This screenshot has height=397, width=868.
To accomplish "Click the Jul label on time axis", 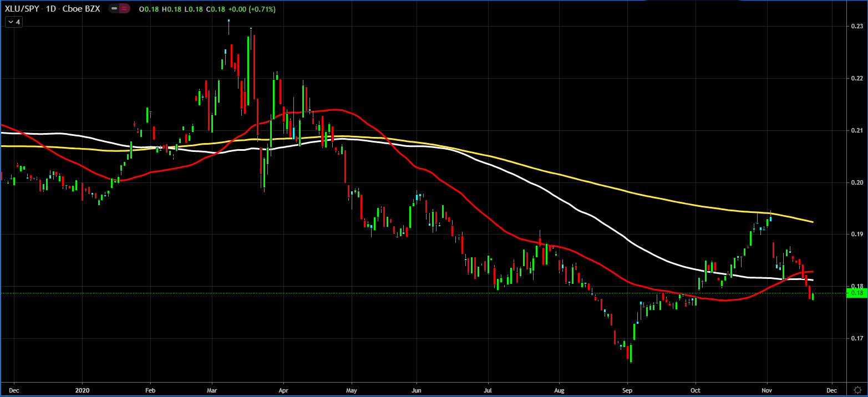I will (x=488, y=390).
